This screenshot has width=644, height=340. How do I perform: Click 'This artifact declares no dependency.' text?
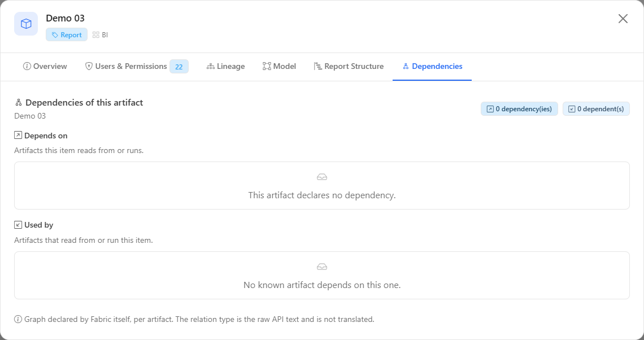pos(322,195)
